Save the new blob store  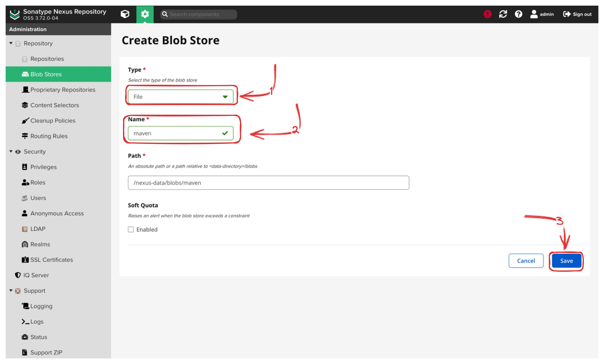[x=566, y=261]
